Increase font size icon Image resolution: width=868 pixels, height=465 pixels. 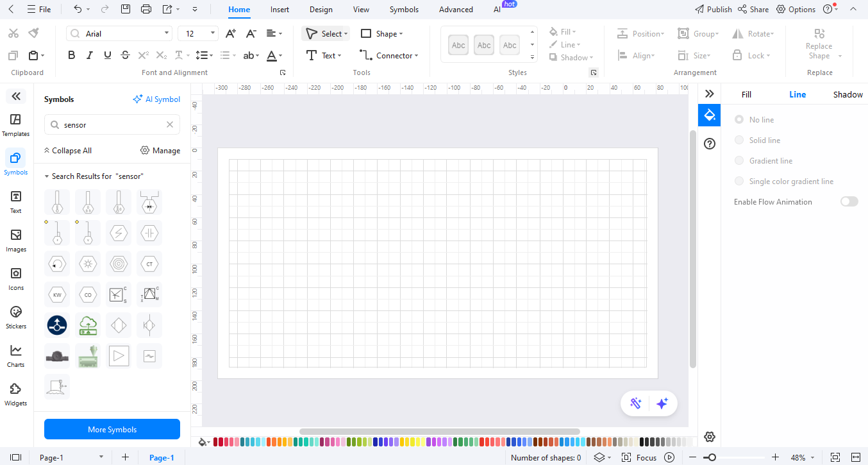[231, 33]
